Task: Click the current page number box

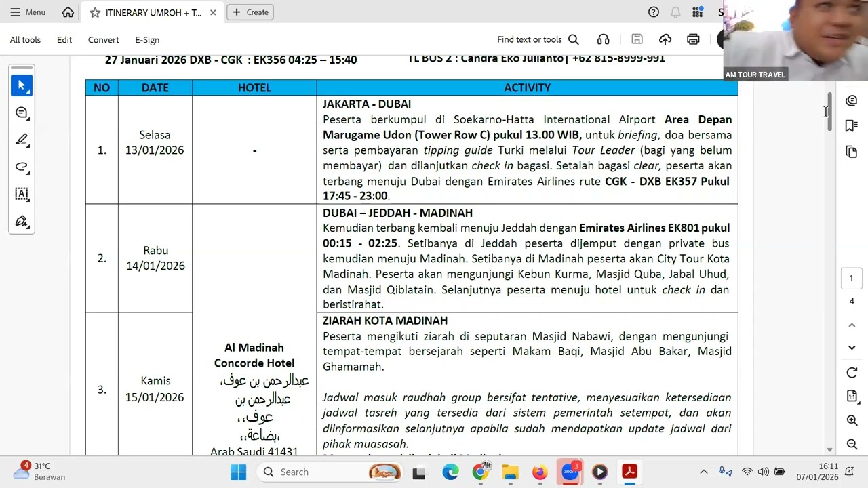Action: pyautogui.click(x=852, y=279)
